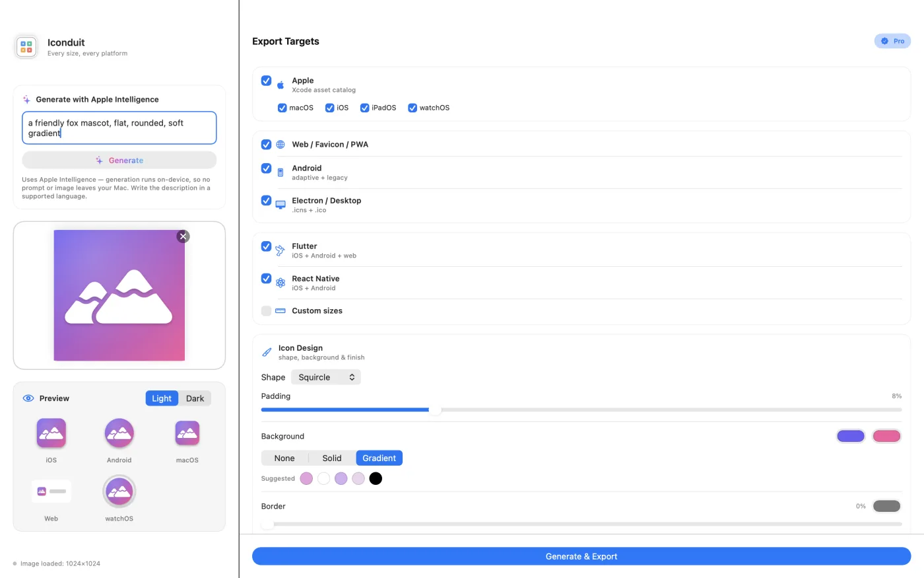Click the Icon Design paintbrush icon
The height and width of the screenshot is (578, 924).
tap(267, 352)
